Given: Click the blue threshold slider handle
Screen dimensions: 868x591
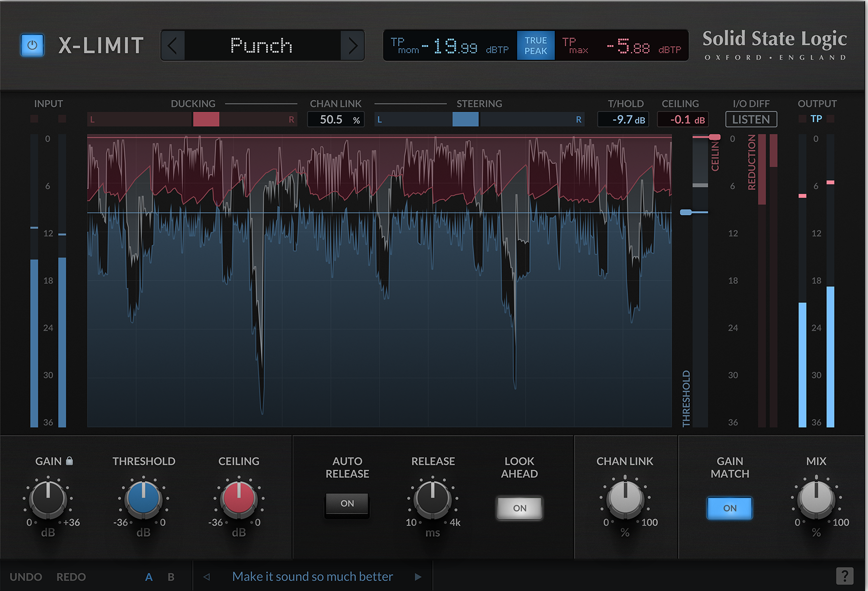Looking at the screenshot, I should (x=686, y=212).
